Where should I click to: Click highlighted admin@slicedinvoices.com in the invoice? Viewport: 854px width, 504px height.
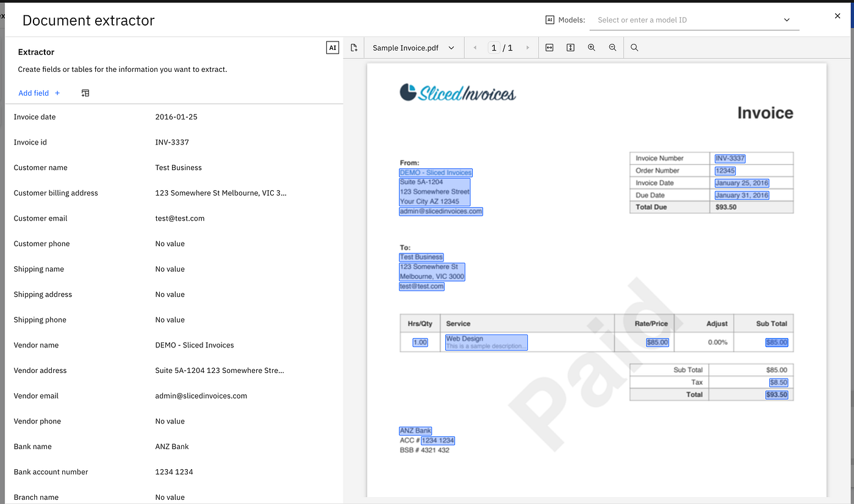(441, 211)
